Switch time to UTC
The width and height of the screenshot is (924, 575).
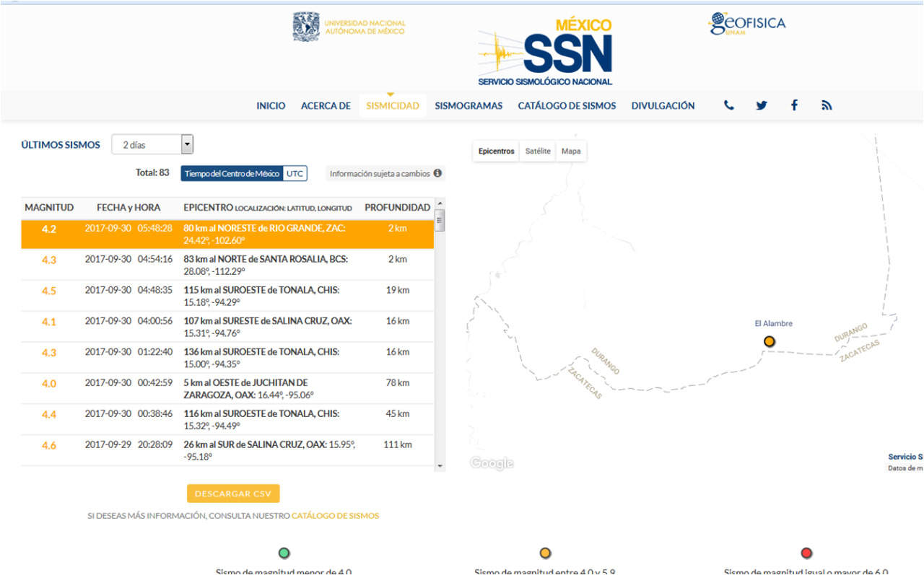pos(295,173)
